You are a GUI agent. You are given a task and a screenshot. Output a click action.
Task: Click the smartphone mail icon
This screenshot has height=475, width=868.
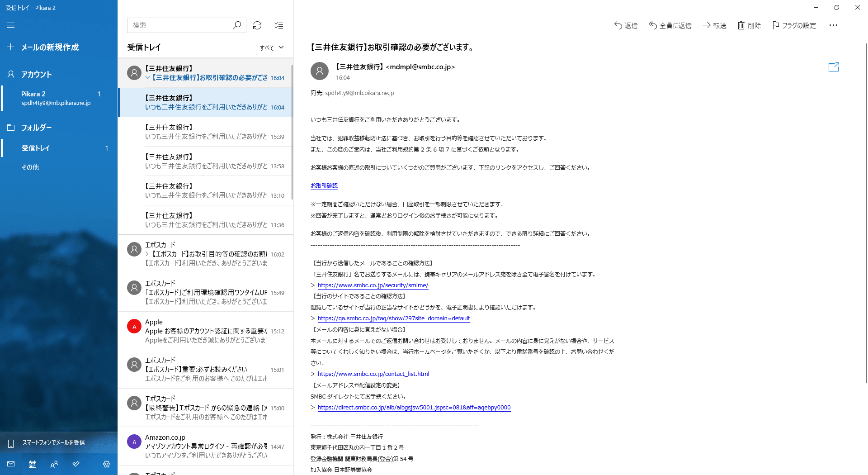(11, 443)
